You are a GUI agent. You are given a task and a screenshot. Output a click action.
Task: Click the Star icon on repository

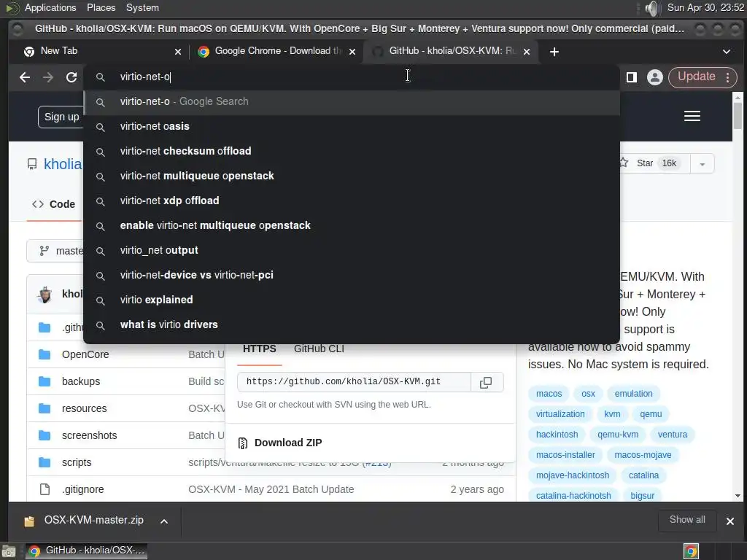(x=624, y=163)
